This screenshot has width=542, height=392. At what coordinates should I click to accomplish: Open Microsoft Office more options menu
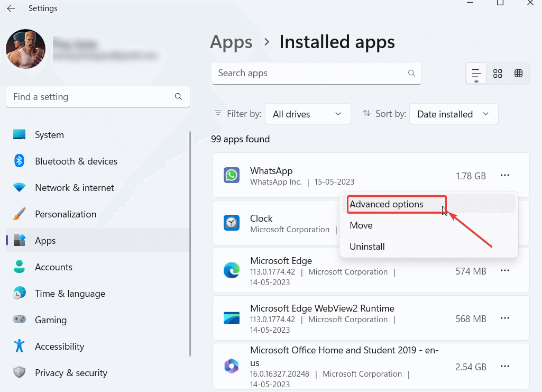tap(504, 366)
